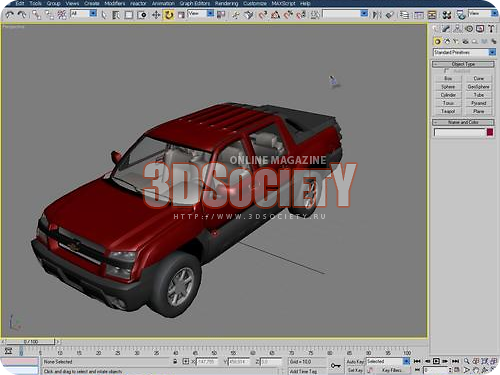
Task: Choose the Select Object arrow tool
Action: pyautogui.click(x=104, y=15)
